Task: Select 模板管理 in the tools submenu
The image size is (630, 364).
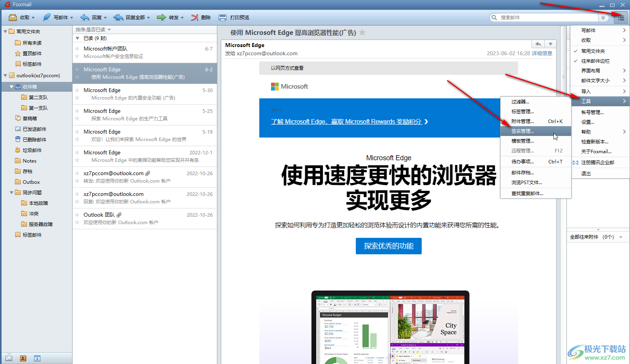Action: (536, 141)
